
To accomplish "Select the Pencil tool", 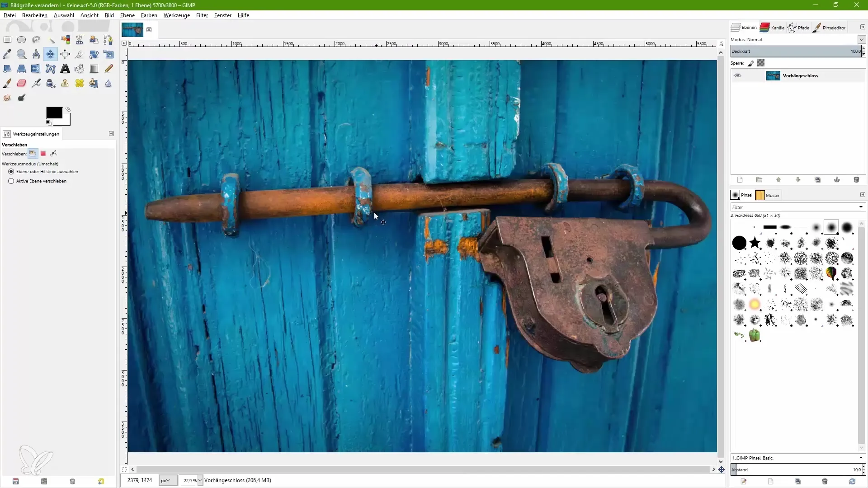I will (x=108, y=69).
